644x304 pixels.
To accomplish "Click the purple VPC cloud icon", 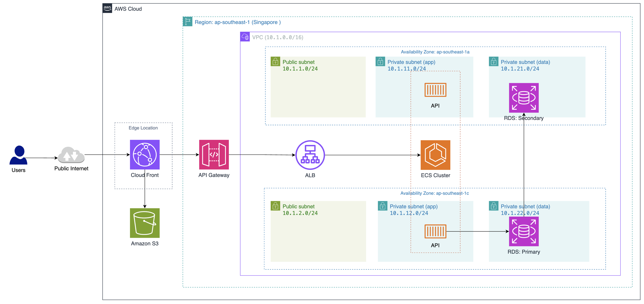I will pos(245,37).
